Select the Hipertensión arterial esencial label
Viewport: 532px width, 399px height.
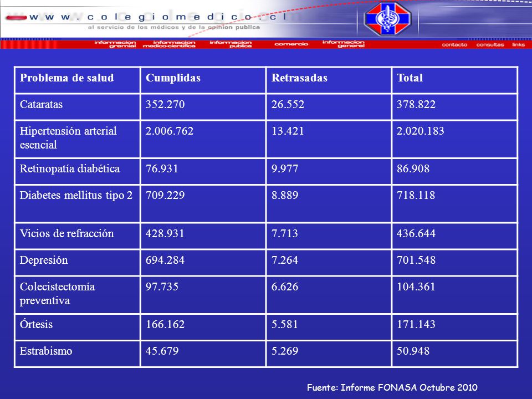click(x=68, y=138)
